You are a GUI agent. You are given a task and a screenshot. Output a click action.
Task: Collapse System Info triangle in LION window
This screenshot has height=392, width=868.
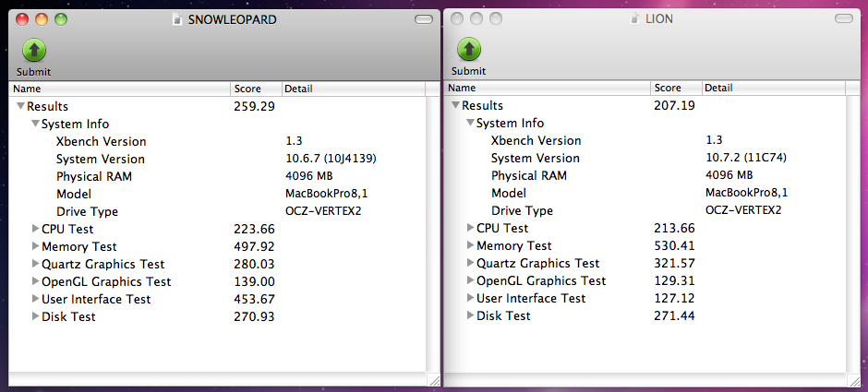471,123
